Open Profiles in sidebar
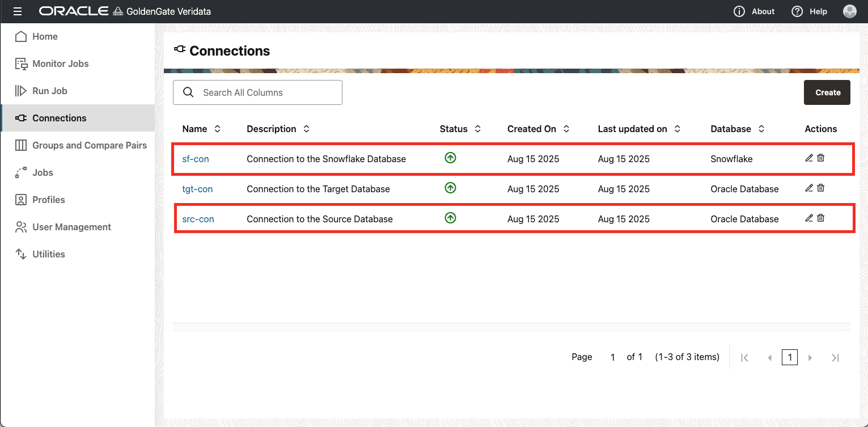This screenshot has height=427, width=868. pos(78,200)
